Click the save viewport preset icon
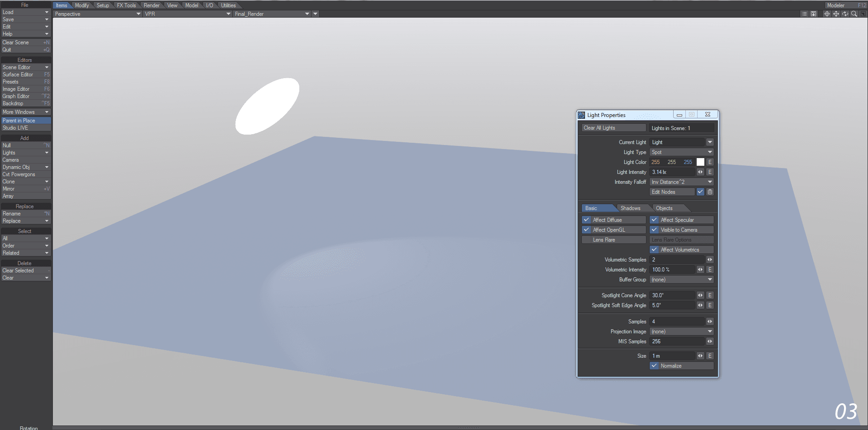868x430 pixels. click(x=813, y=14)
